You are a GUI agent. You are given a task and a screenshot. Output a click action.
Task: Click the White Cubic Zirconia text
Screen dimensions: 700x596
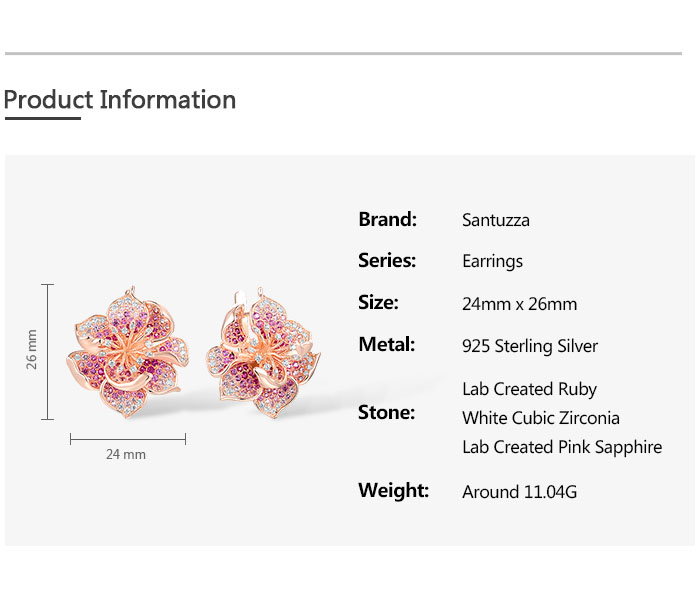541,418
